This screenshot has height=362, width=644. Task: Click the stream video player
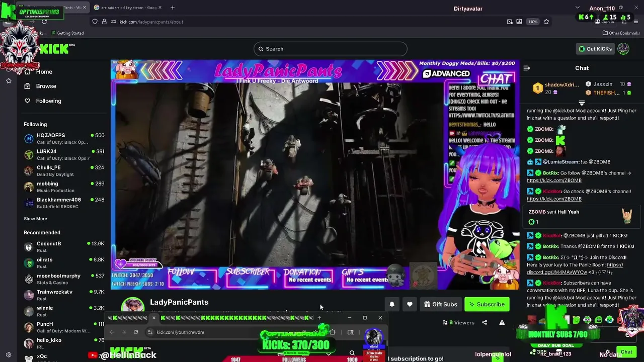315,174
